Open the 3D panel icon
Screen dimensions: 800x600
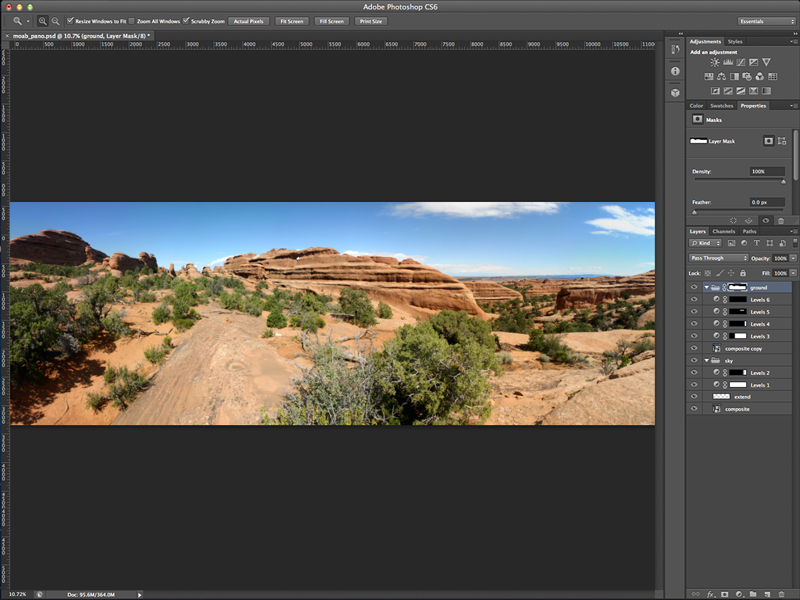pyautogui.click(x=676, y=93)
